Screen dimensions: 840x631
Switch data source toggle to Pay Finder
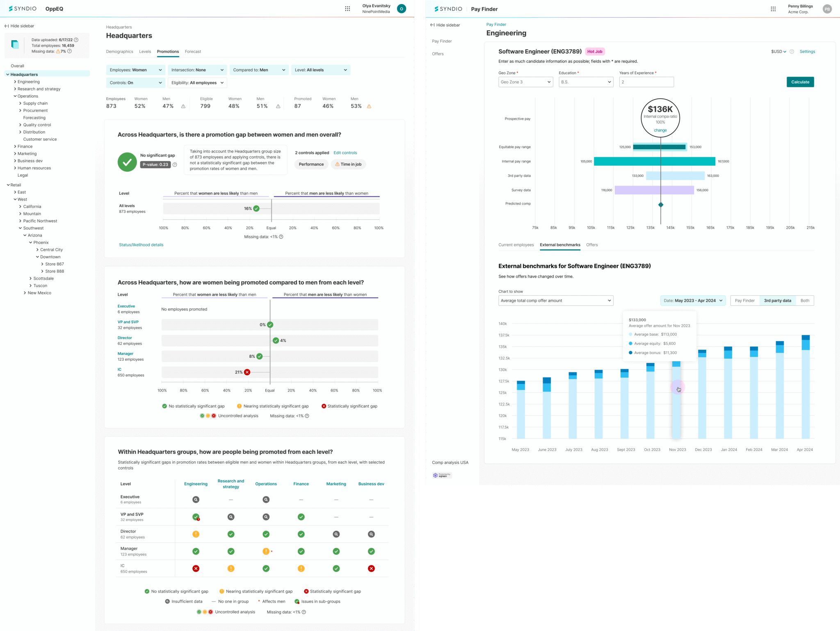(744, 301)
